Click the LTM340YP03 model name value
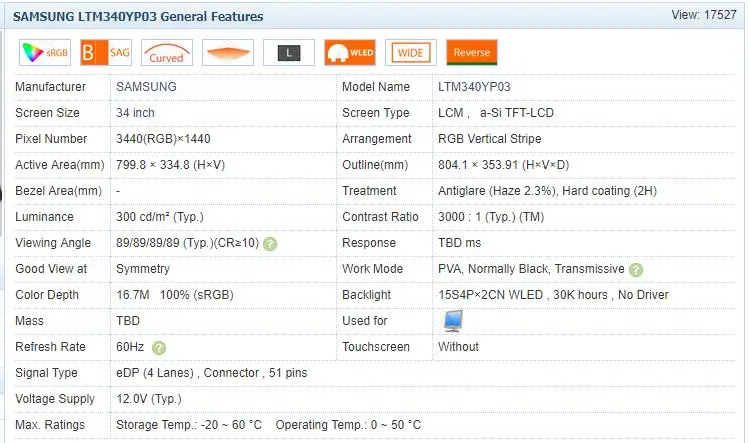The width and height of the screenshot is (749, 443). click(x=474, y=87)
